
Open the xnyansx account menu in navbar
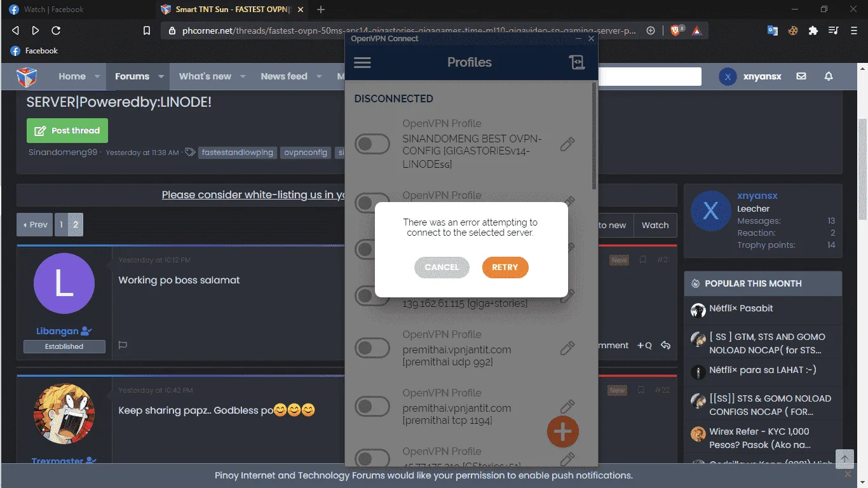[x=750, y=76]
